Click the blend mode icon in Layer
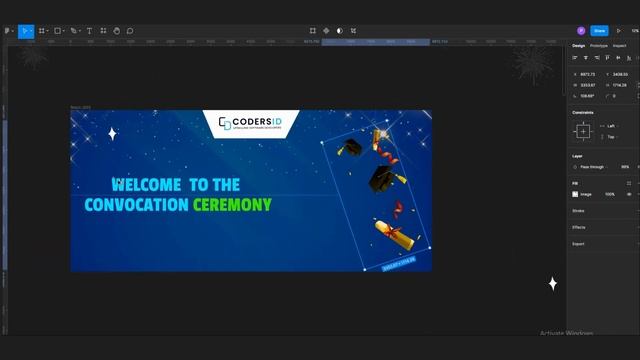The width and height of the screenshot is (640, 360). pyautogui.click(x=575, y=167)
